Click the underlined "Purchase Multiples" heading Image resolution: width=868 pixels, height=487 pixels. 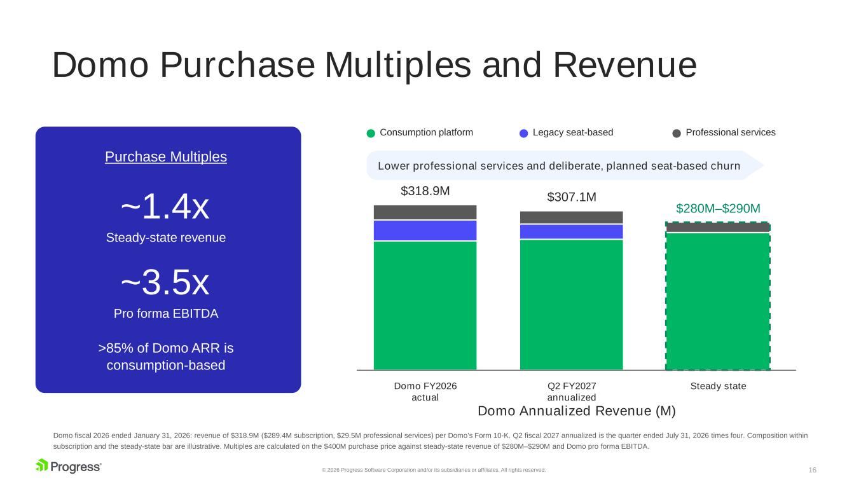166,157
